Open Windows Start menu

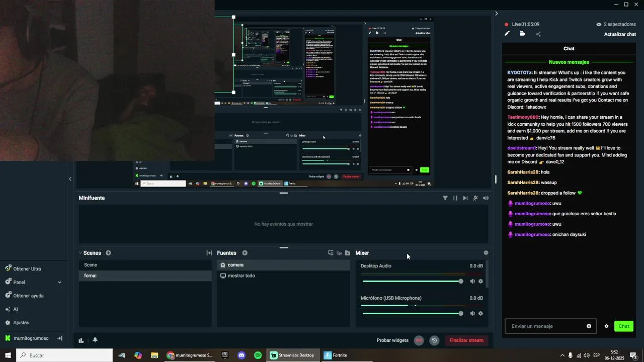coord(8,355)
